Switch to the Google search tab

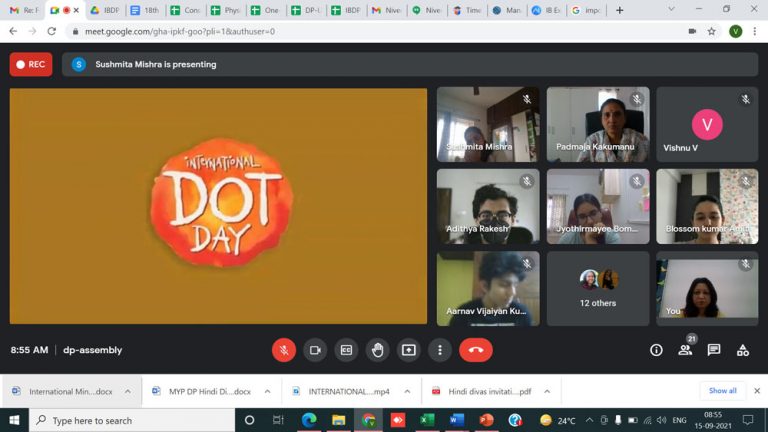(x=587, y=10)
